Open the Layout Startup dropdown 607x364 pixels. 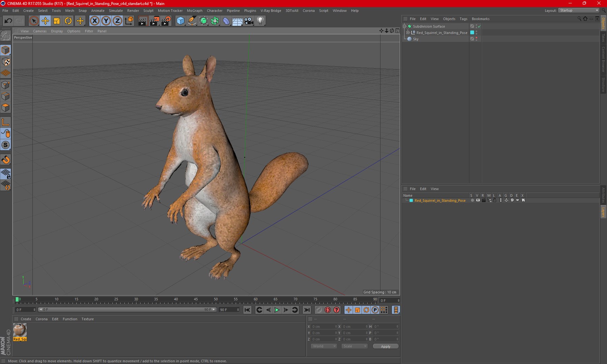pyautogui.click(x=579, y=10)
